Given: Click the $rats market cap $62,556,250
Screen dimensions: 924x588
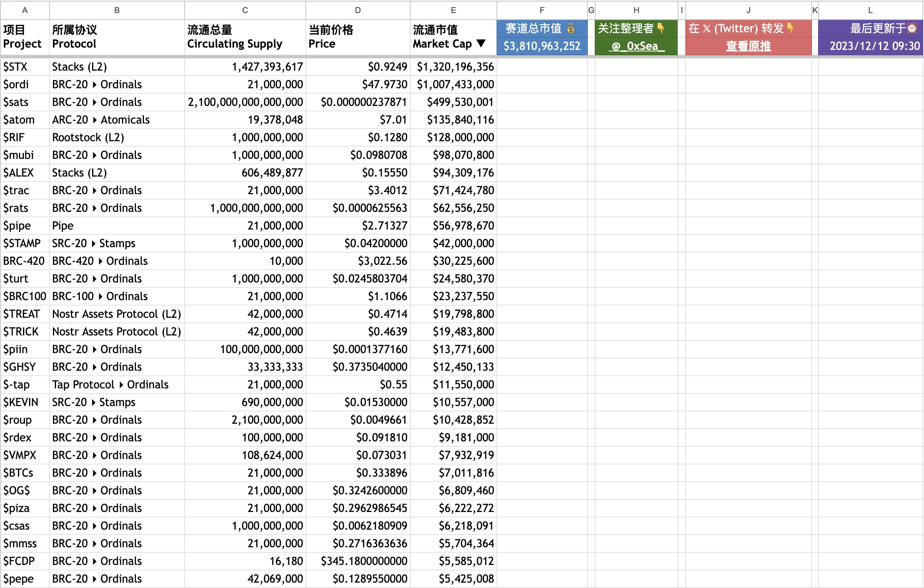Looking at the screenshot, I should 454,208.
